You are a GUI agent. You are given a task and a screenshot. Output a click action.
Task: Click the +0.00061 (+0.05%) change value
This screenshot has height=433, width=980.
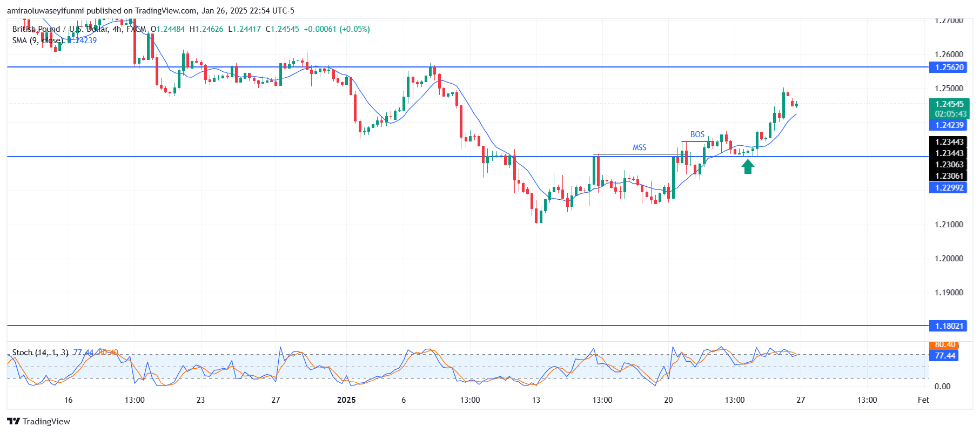pos(337,29)
